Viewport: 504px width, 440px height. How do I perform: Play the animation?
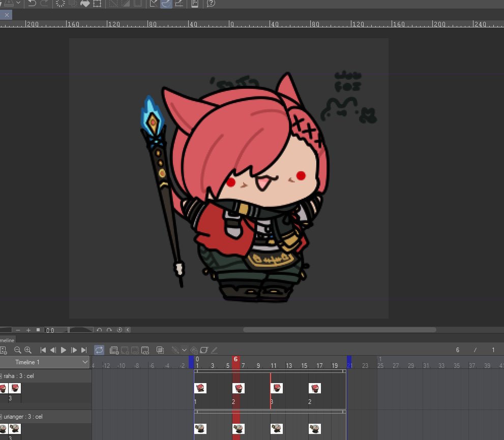[64, 350]
